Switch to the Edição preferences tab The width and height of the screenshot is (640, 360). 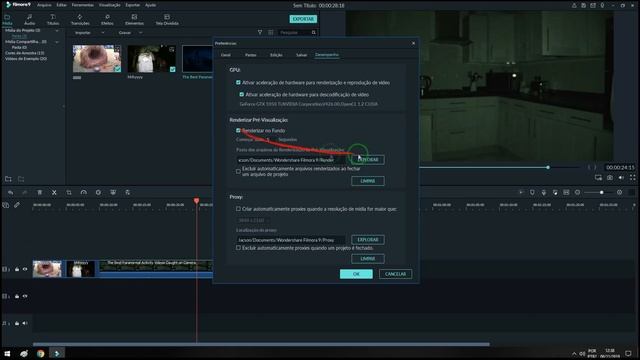(x=276, y=55)
